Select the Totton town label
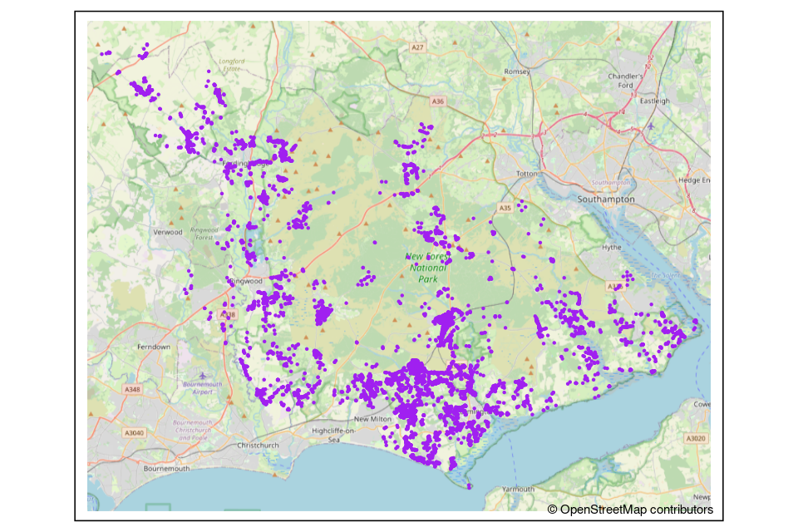The image size is (798, 532). [x=528, y=174]
